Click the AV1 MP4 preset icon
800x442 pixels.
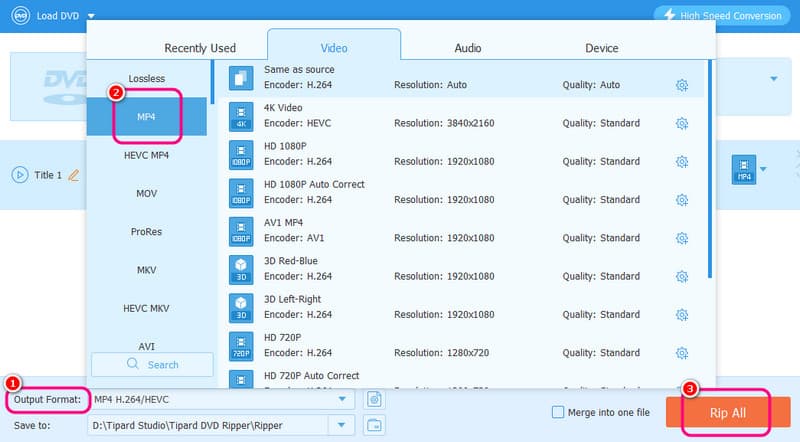tap(241, 232)
